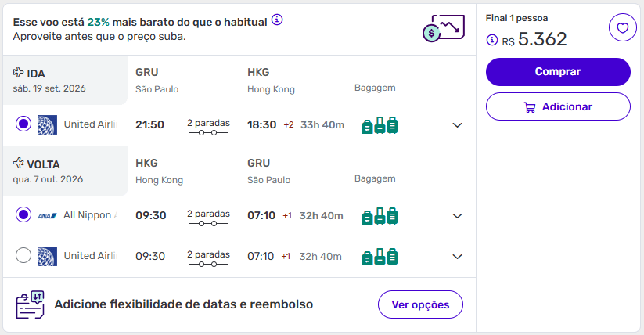Screen dimensions: 644x335
Task: Expand United return flight details
Action: click(x=458, y=256)
